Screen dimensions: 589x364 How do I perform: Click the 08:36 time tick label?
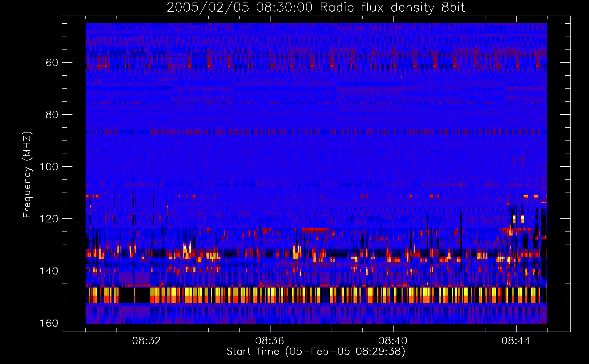pyautogui.click(x=270, y=341)
